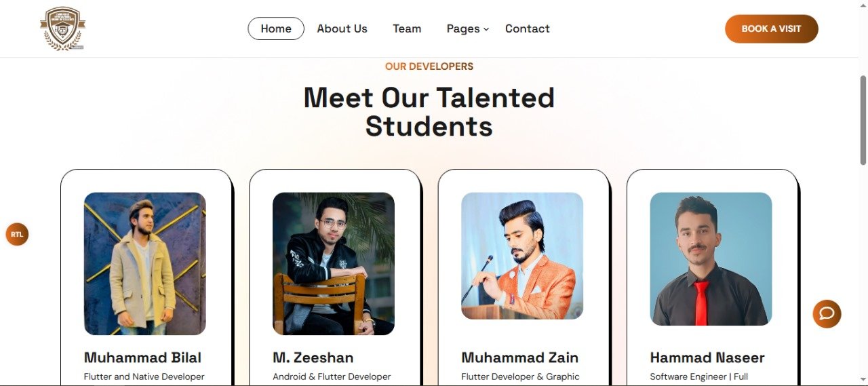
Task: Click the page's vertical scrollbar thumb
Action: [863, 119]
